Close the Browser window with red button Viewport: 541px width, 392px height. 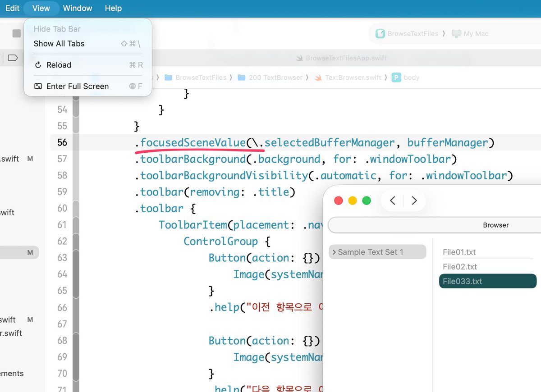338,201
